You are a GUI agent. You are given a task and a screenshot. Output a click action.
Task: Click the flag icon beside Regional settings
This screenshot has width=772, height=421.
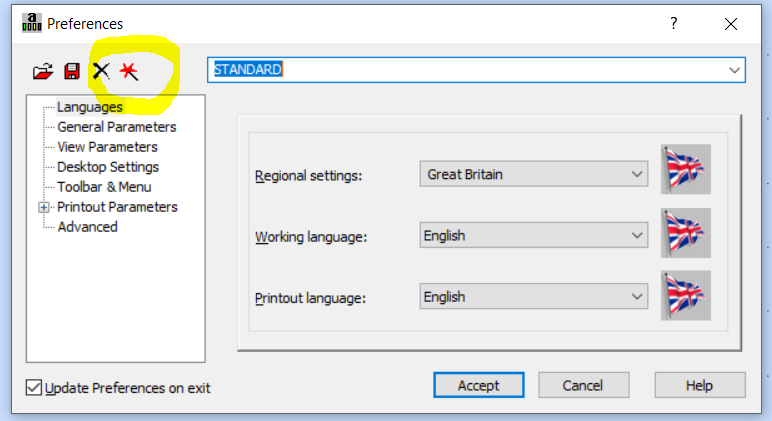point(686,169)
